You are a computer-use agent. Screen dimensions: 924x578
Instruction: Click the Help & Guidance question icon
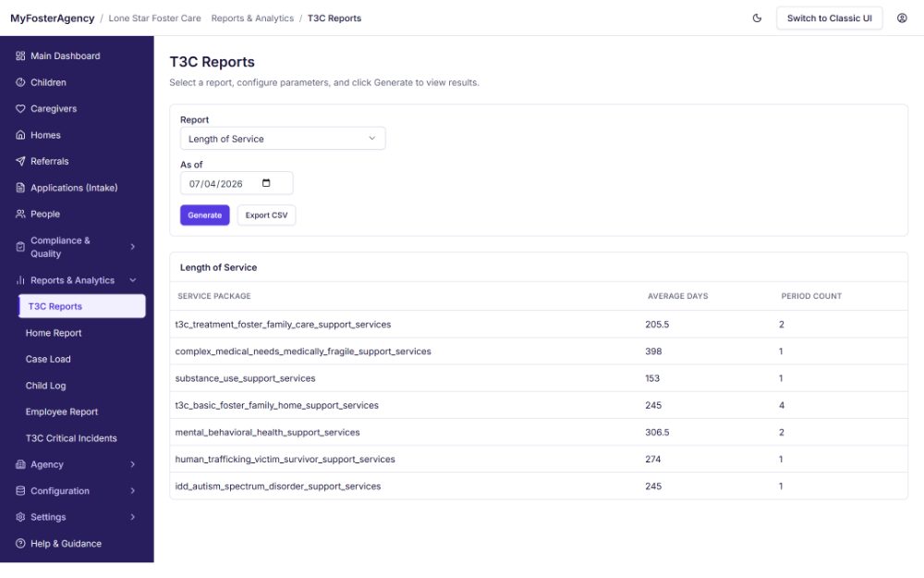(20, 543)
